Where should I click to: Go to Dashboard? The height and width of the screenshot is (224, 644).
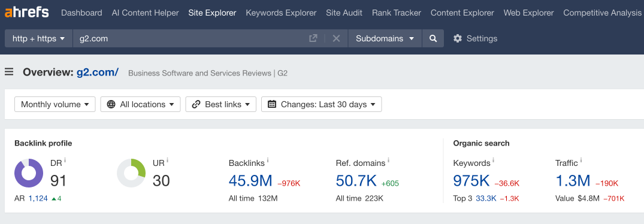(x=81, y=13)
